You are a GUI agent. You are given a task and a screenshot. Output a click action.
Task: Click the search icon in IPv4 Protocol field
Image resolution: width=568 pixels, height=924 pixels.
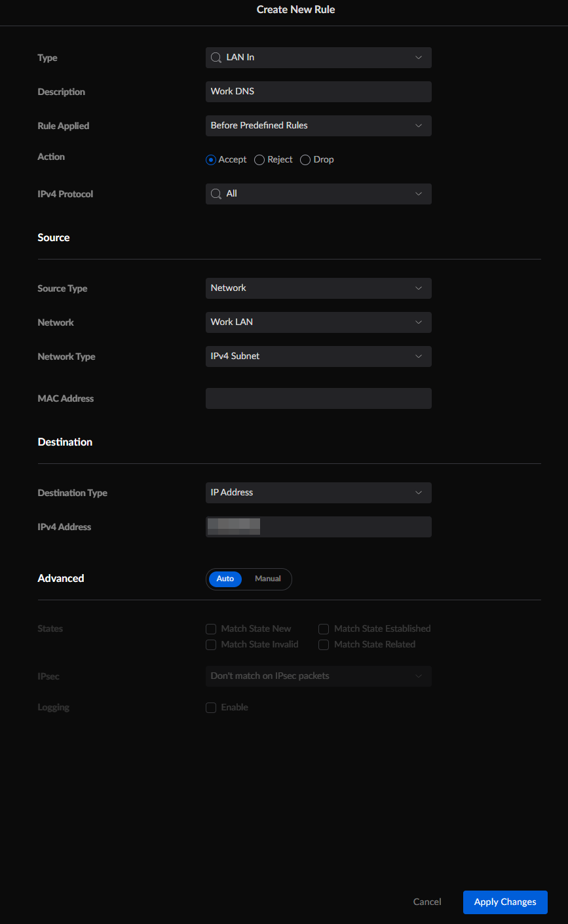coord(216,194)
